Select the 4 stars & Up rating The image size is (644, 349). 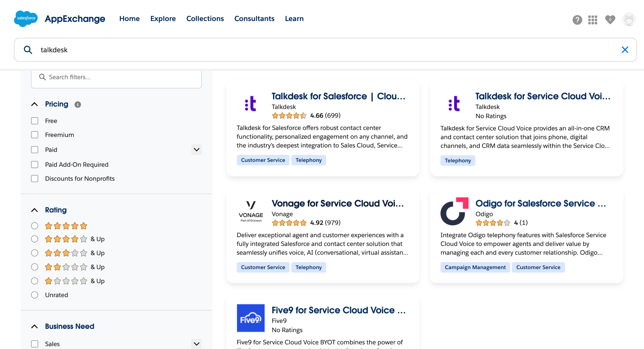[x=35, y=239]
